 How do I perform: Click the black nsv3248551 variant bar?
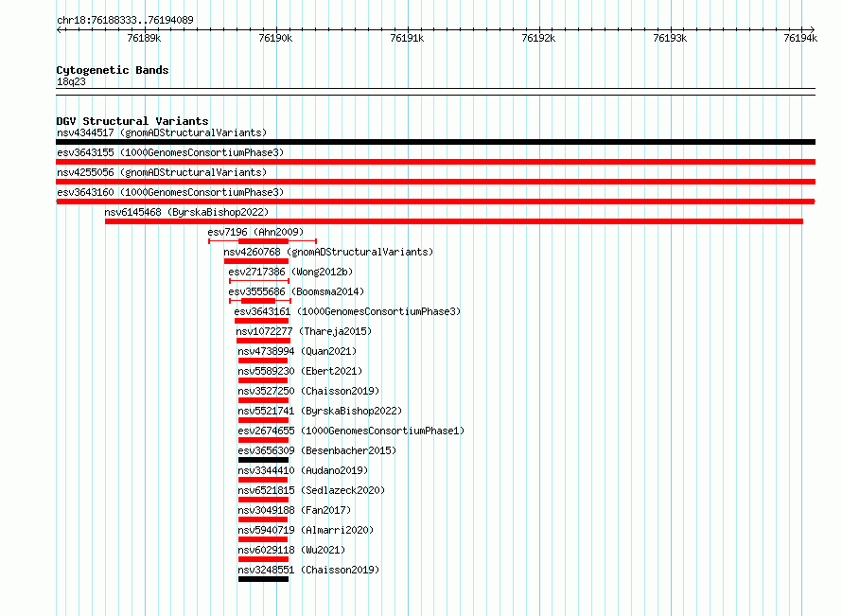pos(264,579)
